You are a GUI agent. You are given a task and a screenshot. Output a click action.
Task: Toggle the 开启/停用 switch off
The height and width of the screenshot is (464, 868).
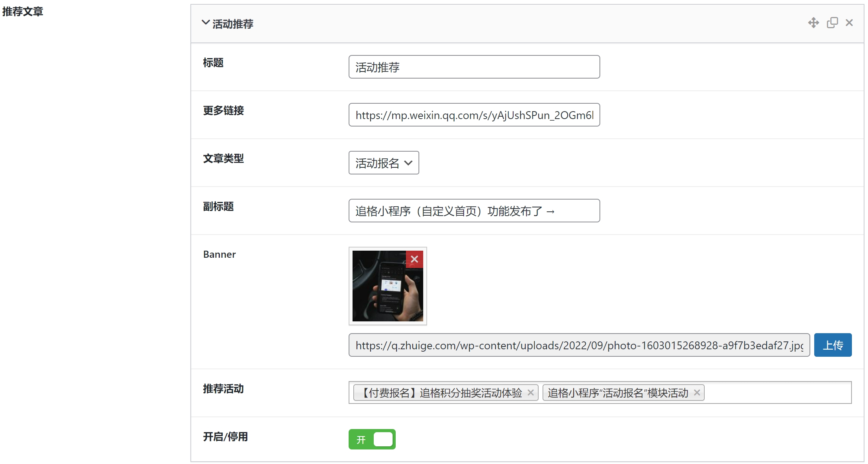372,439
